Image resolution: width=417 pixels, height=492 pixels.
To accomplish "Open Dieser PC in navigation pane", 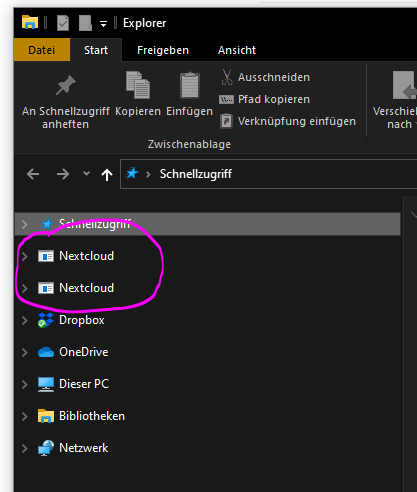I will [84, 384].
